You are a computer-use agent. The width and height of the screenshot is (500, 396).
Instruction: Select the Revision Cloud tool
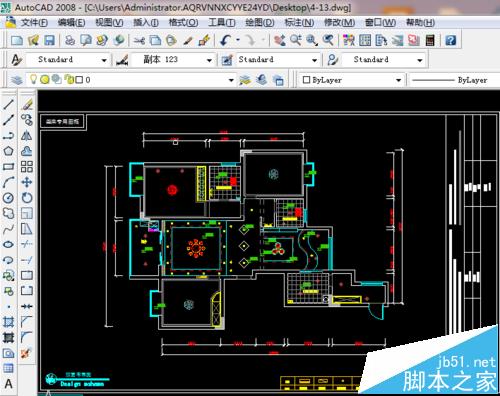pyautogui.click(x=8, y=213)
